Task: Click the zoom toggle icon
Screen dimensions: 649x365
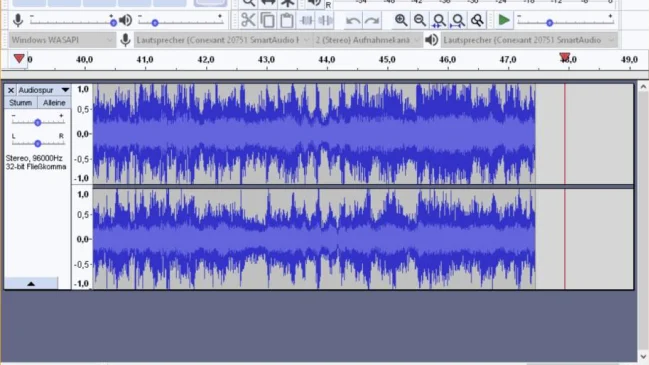Action: (477, 20)
